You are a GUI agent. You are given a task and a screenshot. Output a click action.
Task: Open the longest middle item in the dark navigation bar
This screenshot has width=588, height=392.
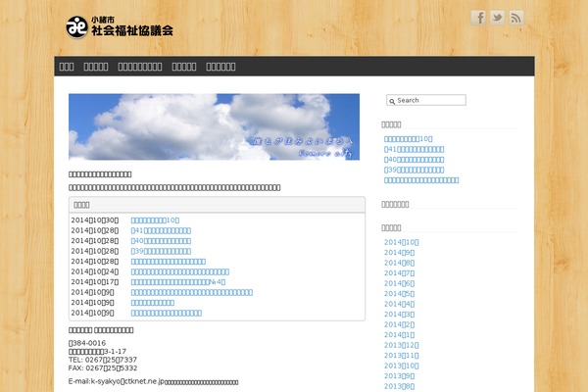pos(140,67)
